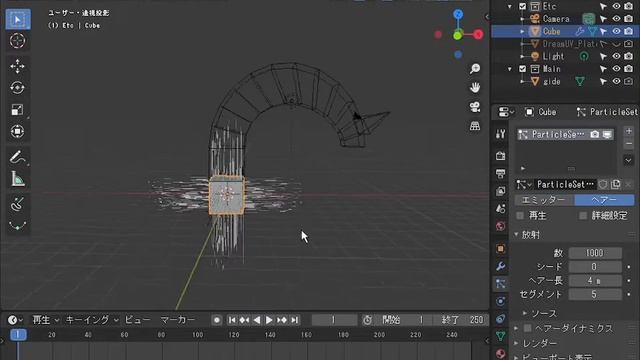Click the 数 particle count field
This screenshot has height=360, width=640.
click(595, 253)
